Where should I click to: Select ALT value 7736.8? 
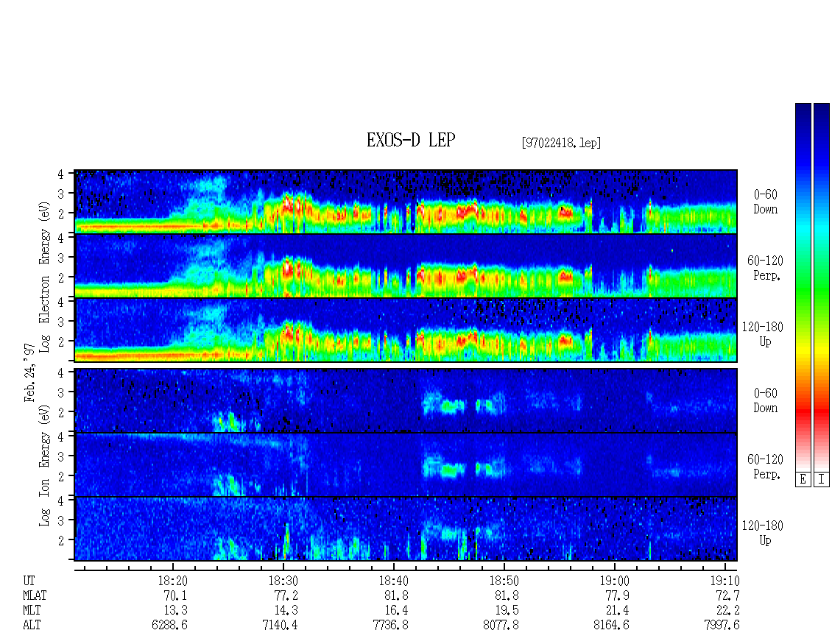390,625
